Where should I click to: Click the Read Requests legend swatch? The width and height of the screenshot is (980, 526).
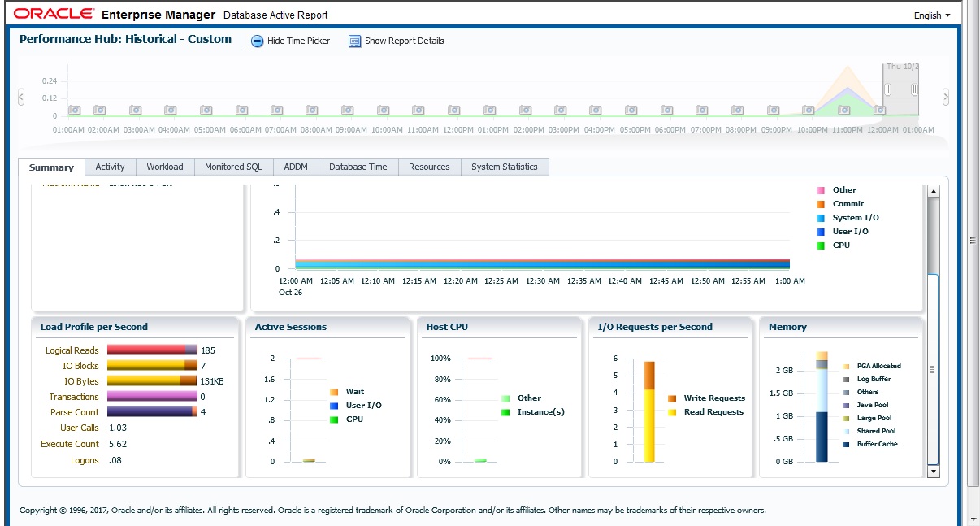point(672,412)
